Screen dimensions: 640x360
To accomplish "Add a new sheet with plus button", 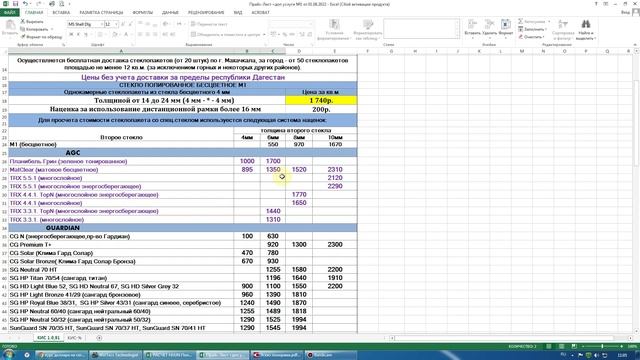I will pyautogui.click(x=99, y=338).
